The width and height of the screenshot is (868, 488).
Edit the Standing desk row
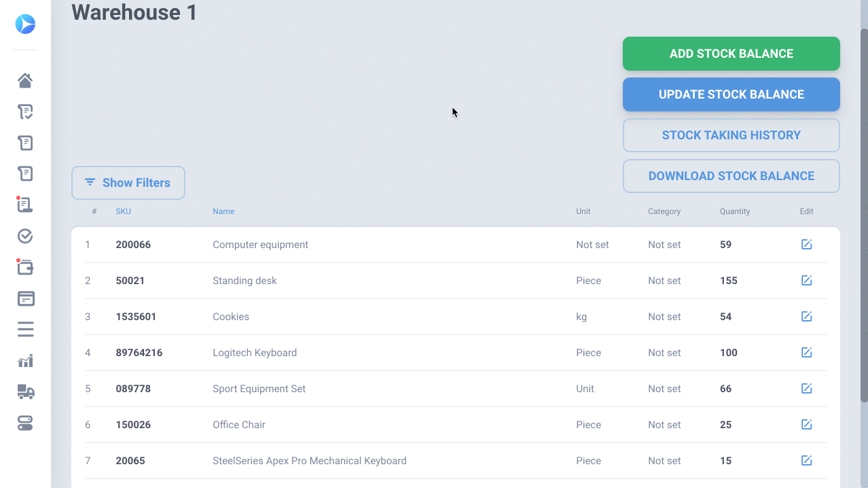pos(806,281)
